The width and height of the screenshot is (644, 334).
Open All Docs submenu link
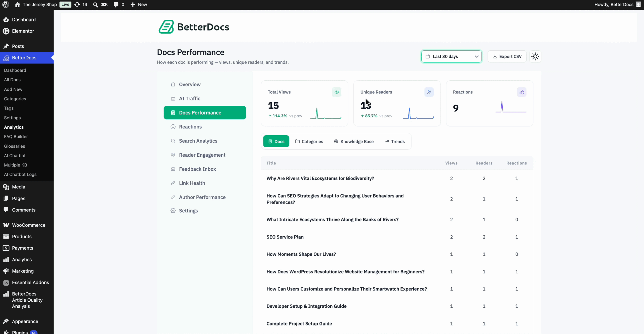(x=12, y=80)
